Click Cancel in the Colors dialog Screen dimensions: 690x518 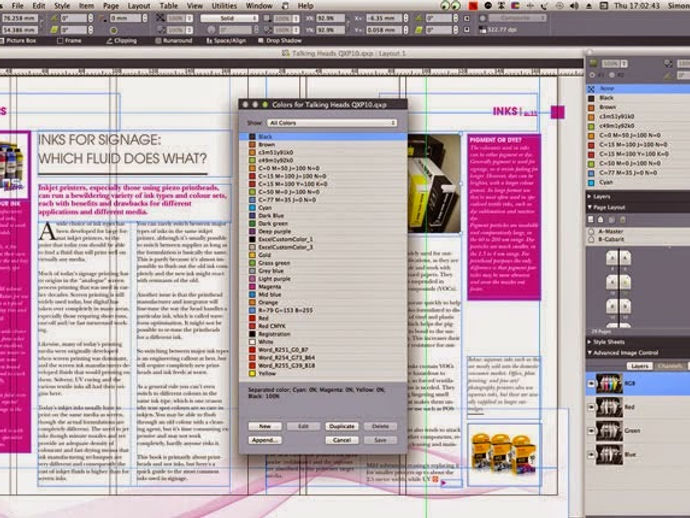(342, 440)
